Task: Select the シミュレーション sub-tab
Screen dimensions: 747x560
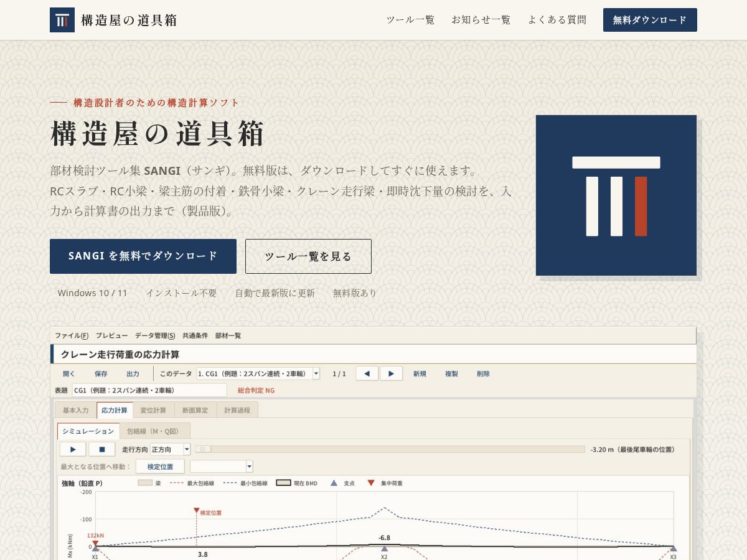Action: [x=88, y=431]
